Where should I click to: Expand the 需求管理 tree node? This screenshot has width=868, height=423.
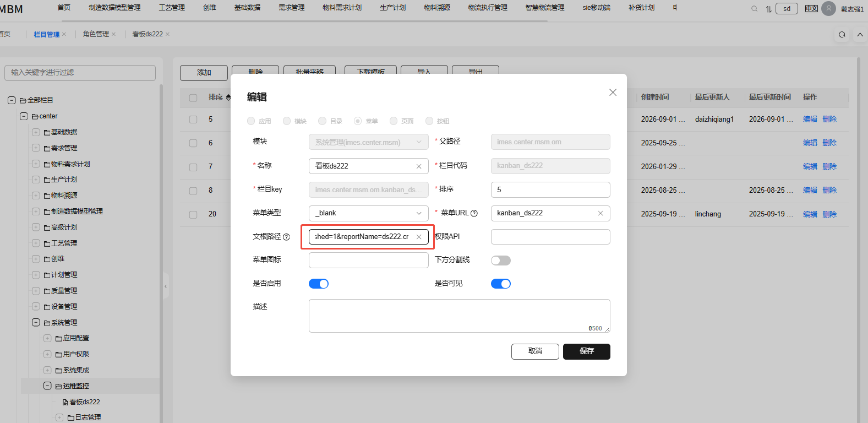point(36,148)
